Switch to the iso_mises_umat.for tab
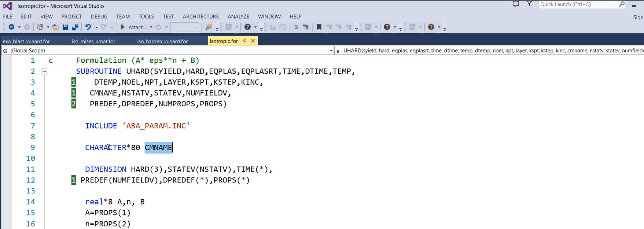 pos(93,41)
